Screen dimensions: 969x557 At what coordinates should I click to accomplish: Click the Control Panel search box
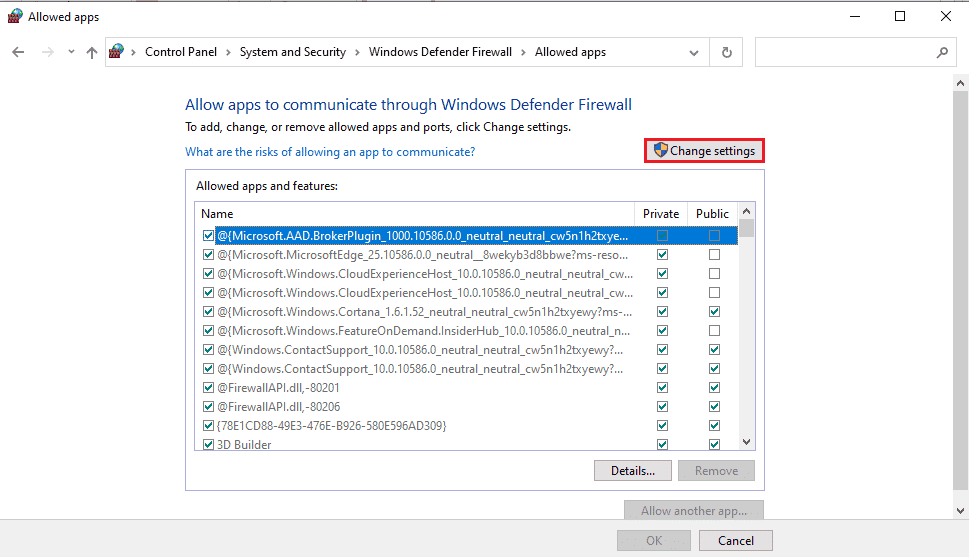click(x=845, y=52)
